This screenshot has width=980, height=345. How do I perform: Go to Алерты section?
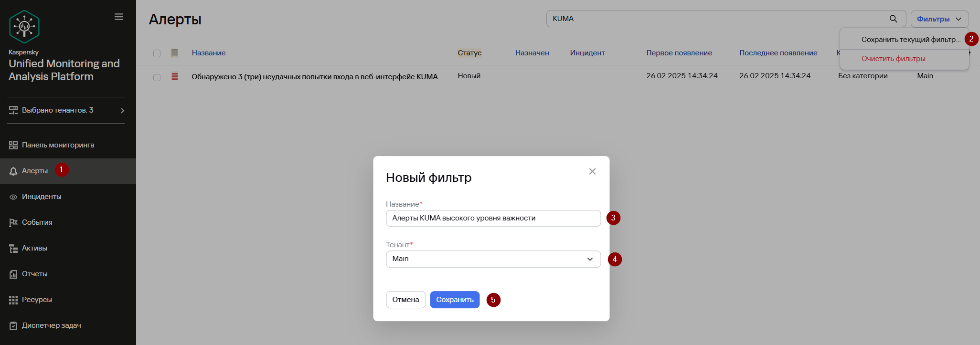click(68, 171)
